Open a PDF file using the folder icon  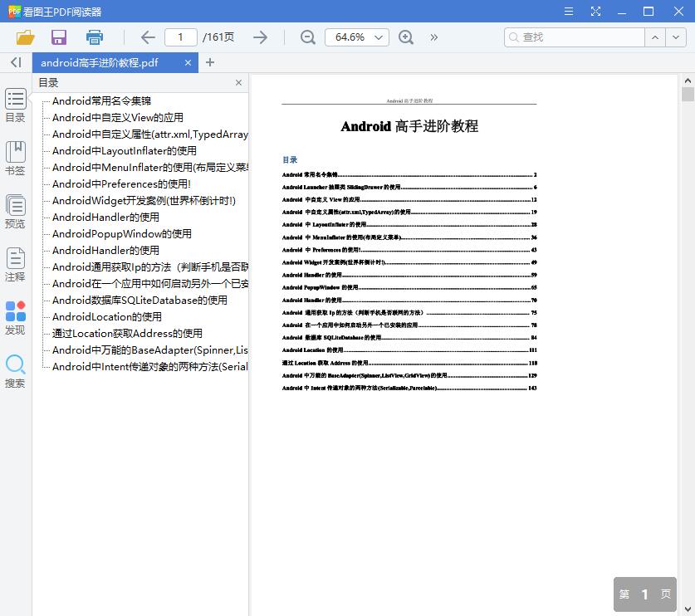(24, 37)
